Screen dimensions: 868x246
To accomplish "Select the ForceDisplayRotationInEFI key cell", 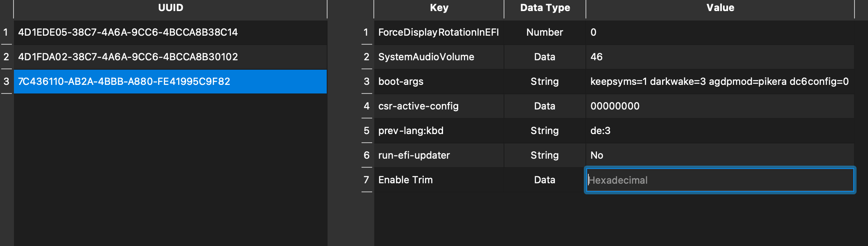I will pyautogui.click(x=438, y=32).
